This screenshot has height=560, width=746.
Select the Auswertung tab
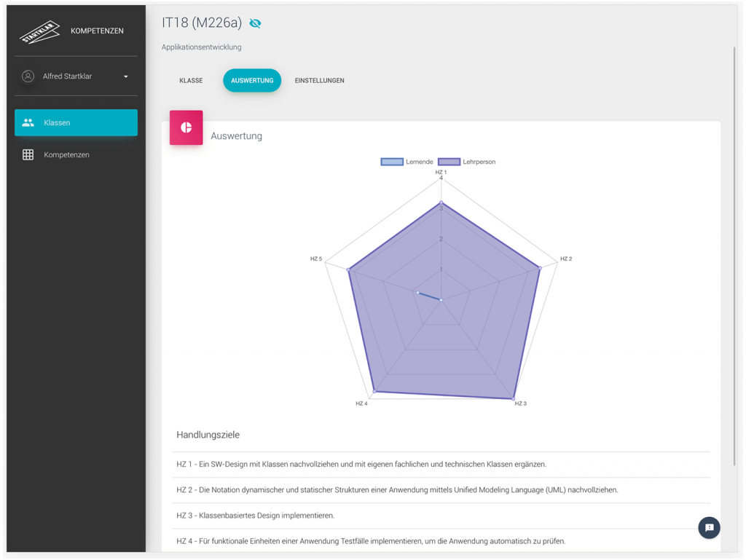pos(252,81)
